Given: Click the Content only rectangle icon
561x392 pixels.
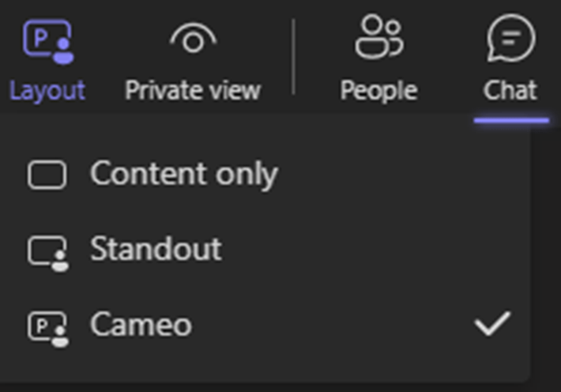Looking at the screenshot, I should coord(47,175).
